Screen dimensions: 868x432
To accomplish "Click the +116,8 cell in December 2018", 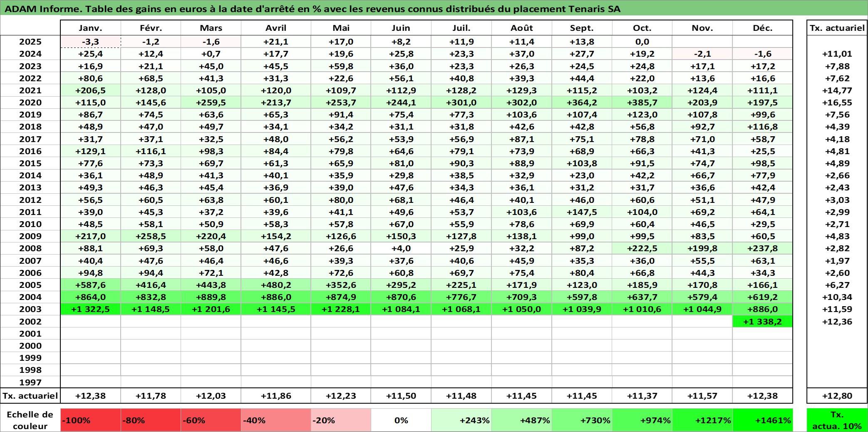I will (x=762, y=127).
